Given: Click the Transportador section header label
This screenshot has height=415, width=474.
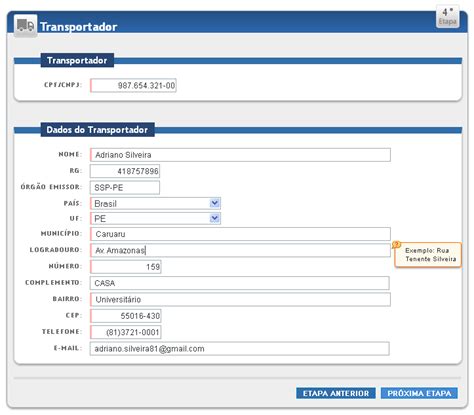Looking at the screenshot, I should (x=77, y=60).
